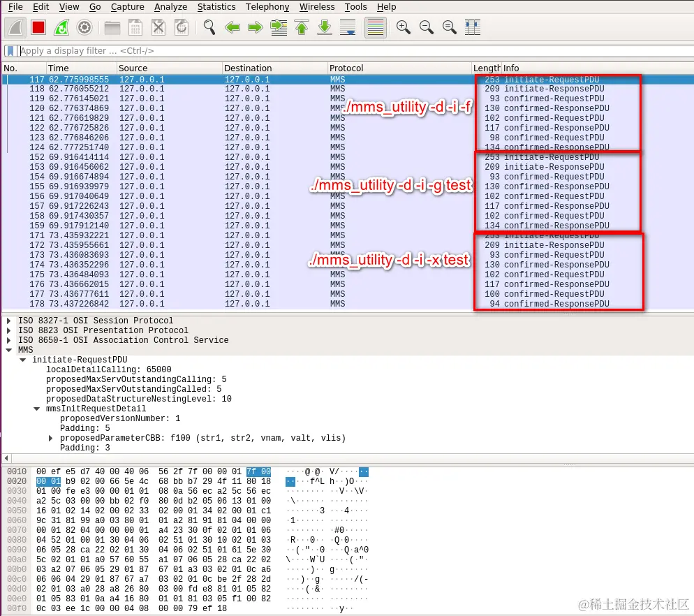Go forward in packet history
This screenshot has height=616, width=694.
coord(256,27)
